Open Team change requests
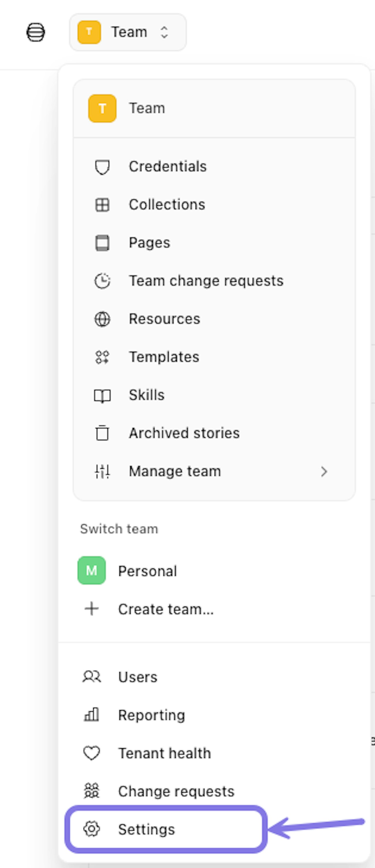The height and width of the screenshot is (868, 375). [214, 281]
